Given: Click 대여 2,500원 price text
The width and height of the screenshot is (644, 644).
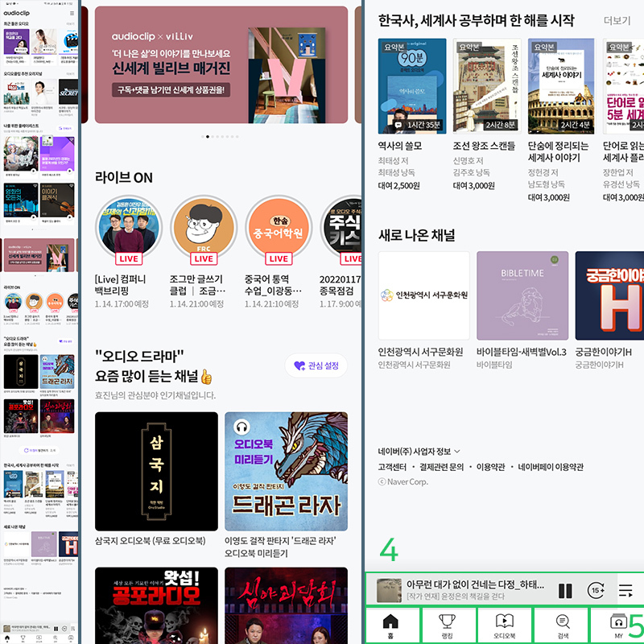Looking at the screenshot, I should tap(398, 186).
